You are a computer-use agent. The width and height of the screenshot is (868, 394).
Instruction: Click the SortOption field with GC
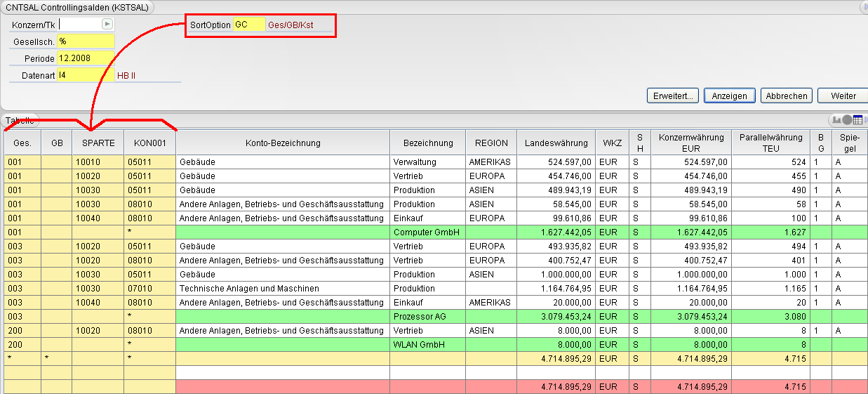tap(249, 25)
